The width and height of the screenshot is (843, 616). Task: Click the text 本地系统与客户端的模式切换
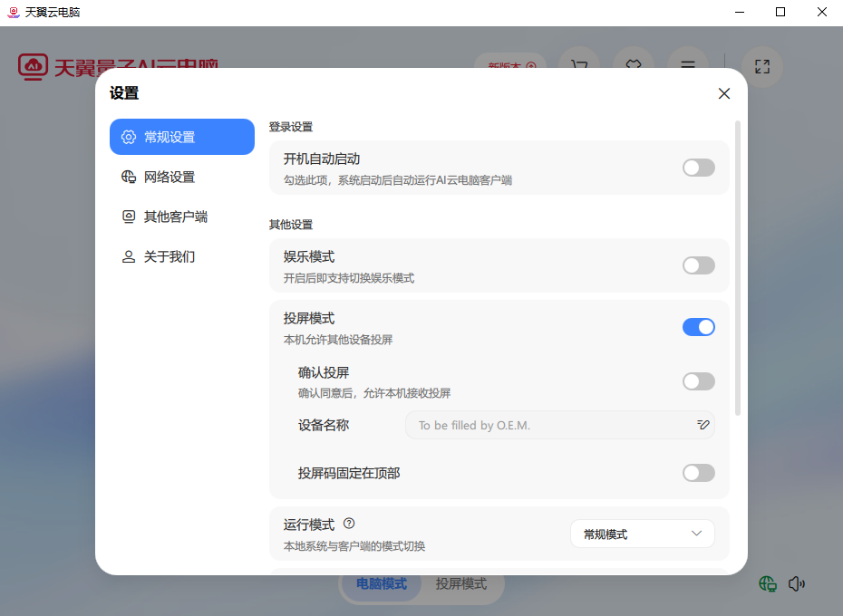354,546
